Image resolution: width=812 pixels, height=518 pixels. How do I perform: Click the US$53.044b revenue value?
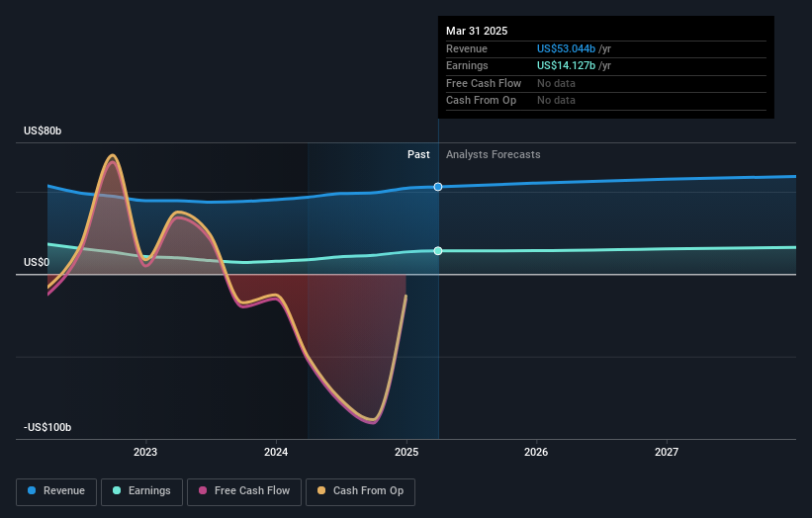(566, 48)
